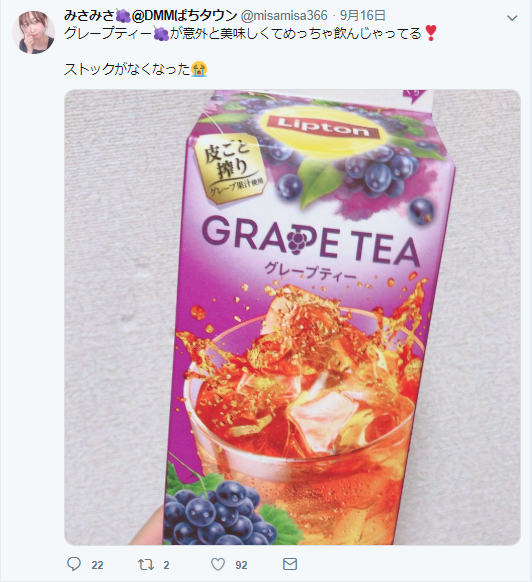Like the tweet with the heart icon
The height and width of the screenshot is (582, 532).
pos(218,564)
